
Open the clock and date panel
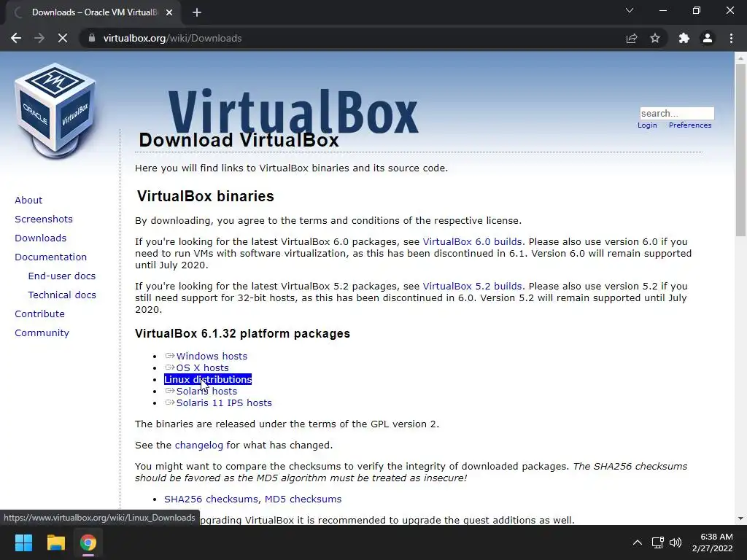pyautogui.click(x=712, y=542)
